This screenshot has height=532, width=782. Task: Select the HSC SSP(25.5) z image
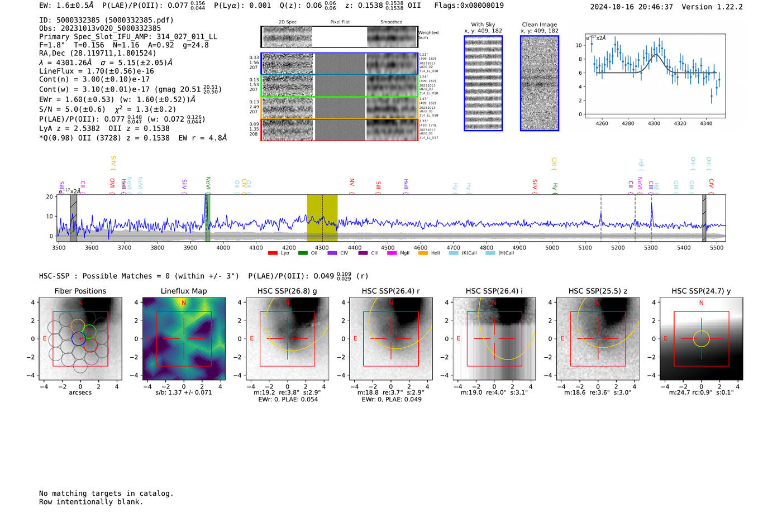click(598, 338)
